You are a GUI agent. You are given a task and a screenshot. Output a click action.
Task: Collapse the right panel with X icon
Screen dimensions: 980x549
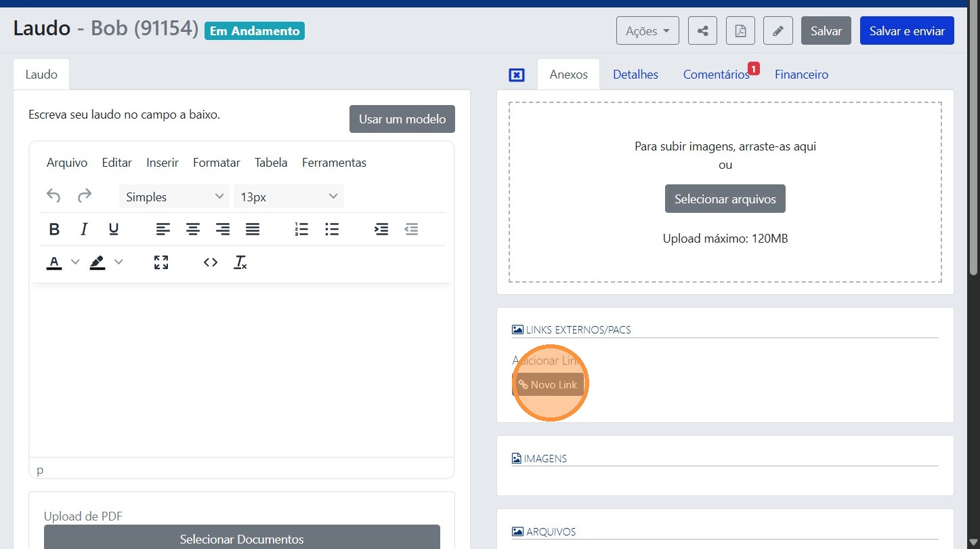point(517,75)
